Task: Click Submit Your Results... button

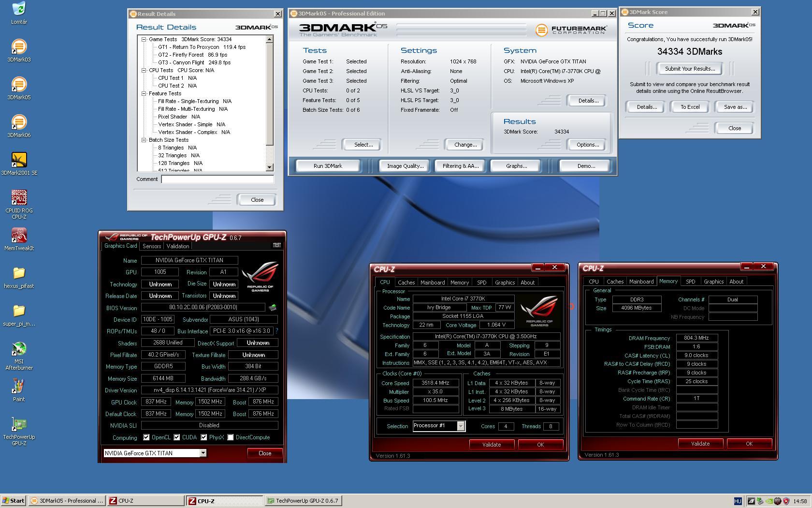Action: pos(690,69)
